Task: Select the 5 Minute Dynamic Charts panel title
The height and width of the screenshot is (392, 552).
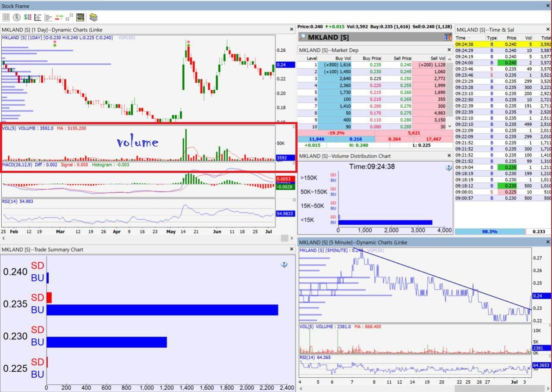Action: [353, 242]
